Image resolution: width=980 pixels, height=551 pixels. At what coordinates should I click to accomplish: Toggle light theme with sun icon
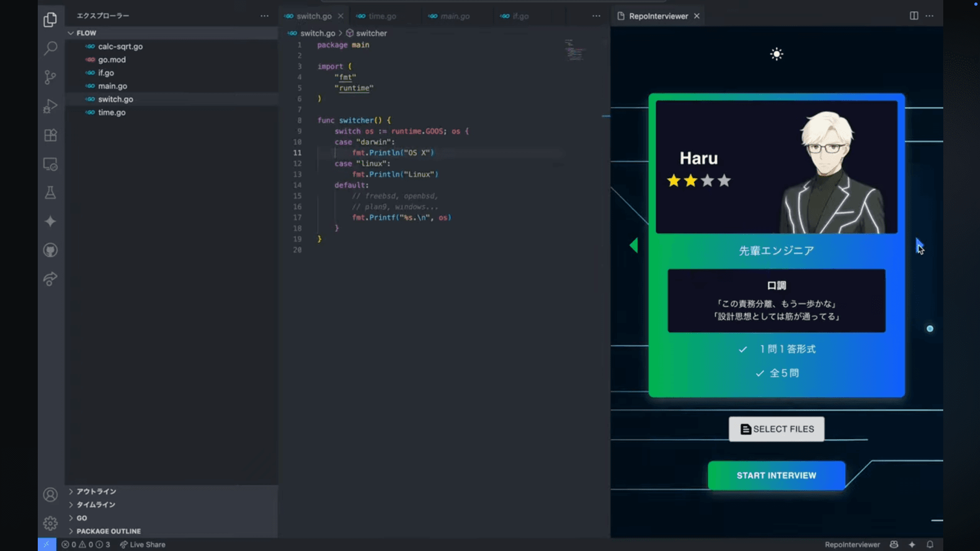point(776,54)
